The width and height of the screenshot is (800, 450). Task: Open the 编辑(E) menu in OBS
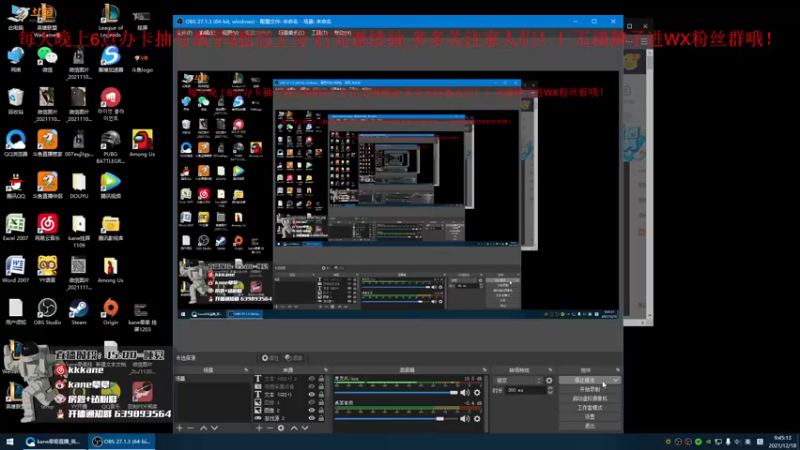click(x=206, y=33)
